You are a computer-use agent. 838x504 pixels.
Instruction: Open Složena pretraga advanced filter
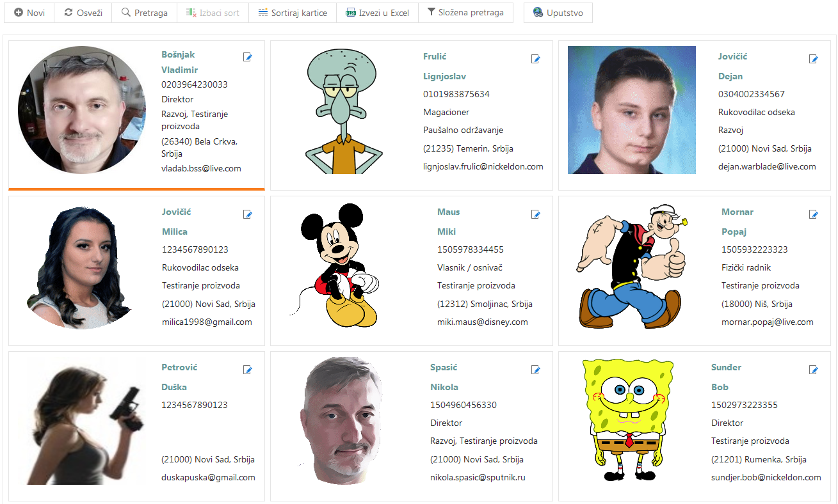point(465,13)
